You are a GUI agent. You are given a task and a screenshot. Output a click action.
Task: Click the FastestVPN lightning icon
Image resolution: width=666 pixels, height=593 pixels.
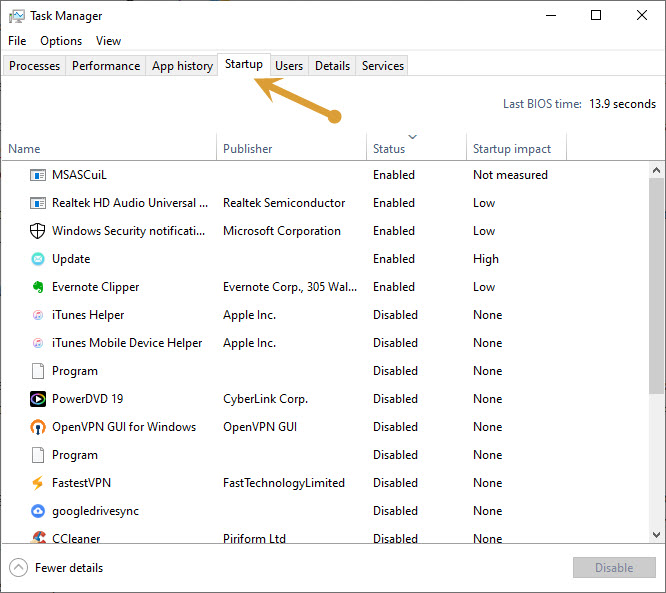coord(38,483)
